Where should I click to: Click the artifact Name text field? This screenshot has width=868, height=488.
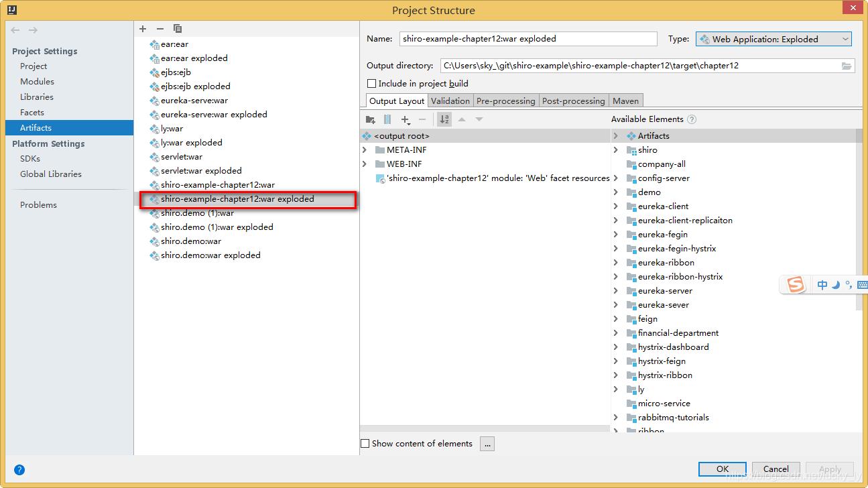pos(528,39)
